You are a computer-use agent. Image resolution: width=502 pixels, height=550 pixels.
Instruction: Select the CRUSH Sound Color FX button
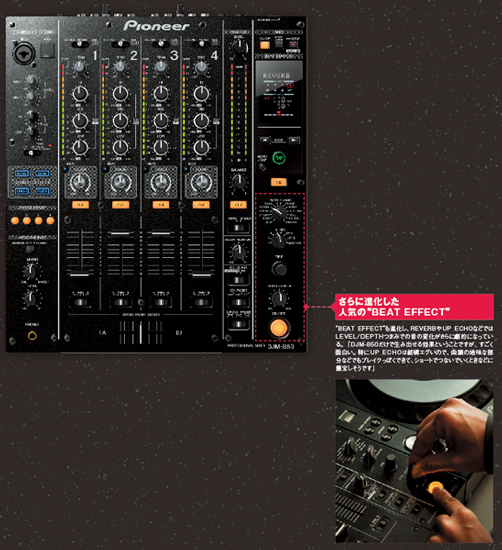(22, 191)
